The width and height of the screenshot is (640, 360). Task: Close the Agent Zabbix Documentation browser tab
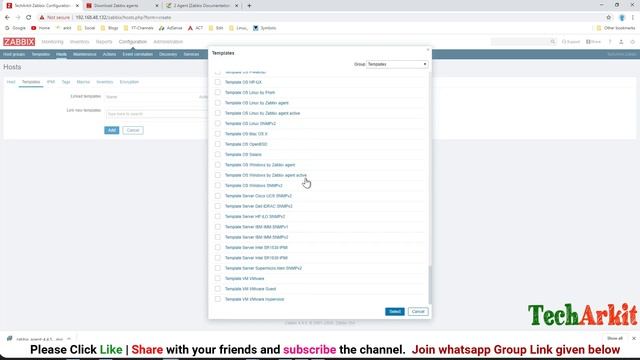[237, 6]
